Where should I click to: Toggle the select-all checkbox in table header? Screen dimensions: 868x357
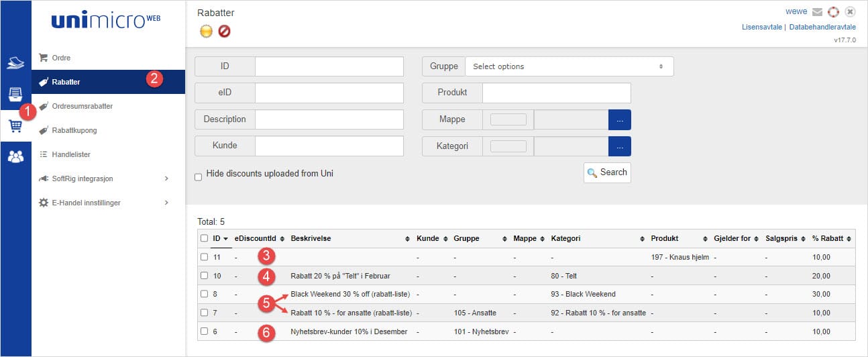(x=205, y=238)
